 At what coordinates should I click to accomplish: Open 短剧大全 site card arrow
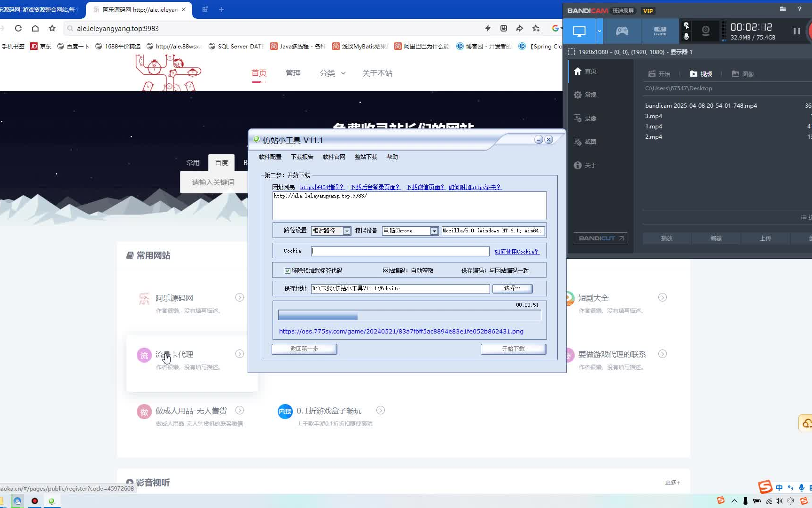tap(663, 298)
